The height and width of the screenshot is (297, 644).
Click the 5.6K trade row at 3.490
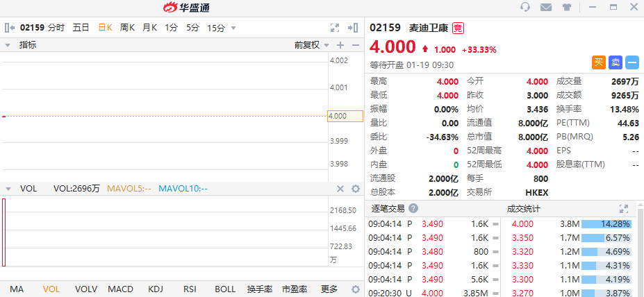pyautogui.click(x=434, y=280)
